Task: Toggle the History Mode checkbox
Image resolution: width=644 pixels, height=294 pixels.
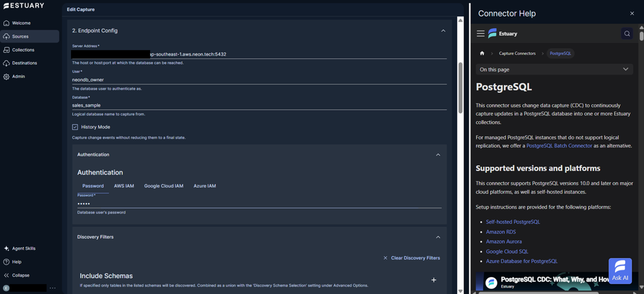Action: tap(75, 127)
